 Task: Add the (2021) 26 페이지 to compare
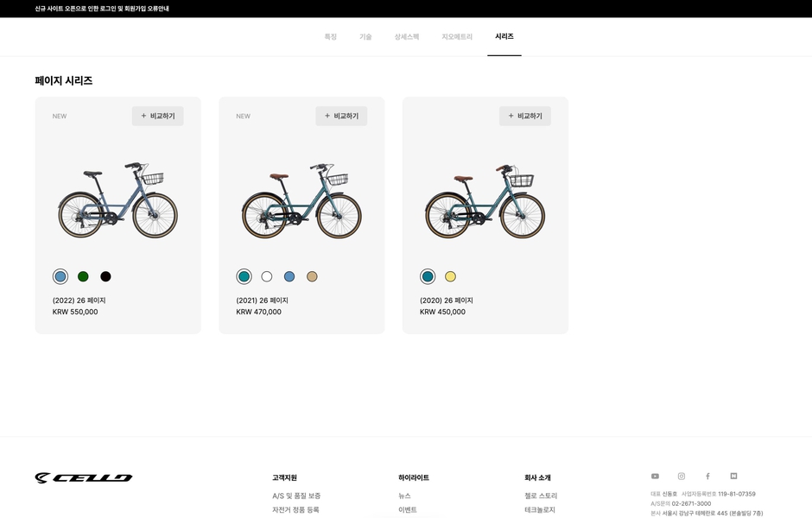click(x=341, y=116)
